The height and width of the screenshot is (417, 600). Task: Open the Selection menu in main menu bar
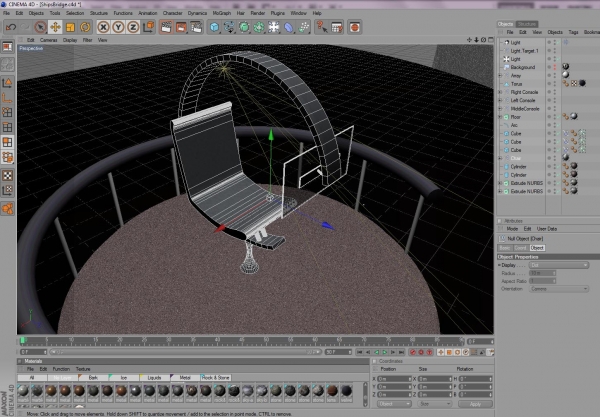tap(75, 13)
